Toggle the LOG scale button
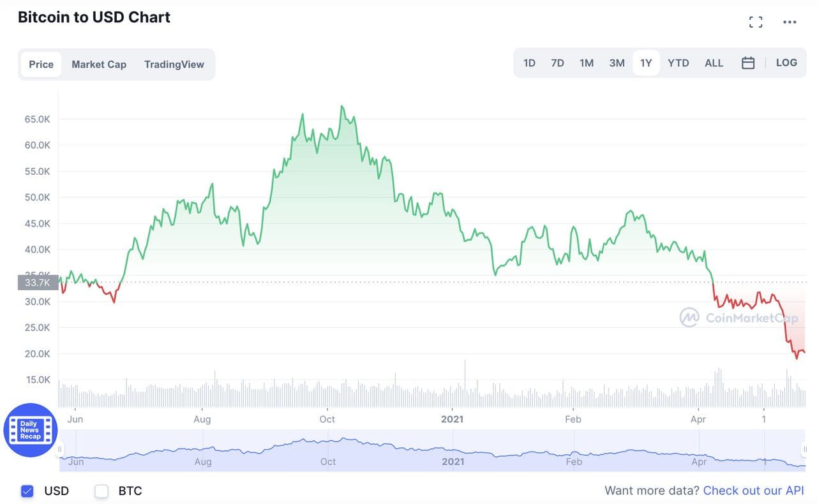 pyautogui.click(x=786, y=63)
